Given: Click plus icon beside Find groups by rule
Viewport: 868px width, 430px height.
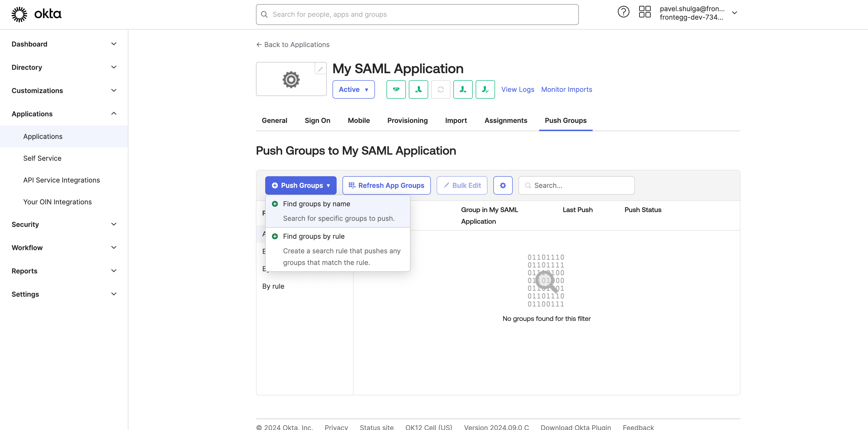Looking at the screenshot, I should click(275, 236).
